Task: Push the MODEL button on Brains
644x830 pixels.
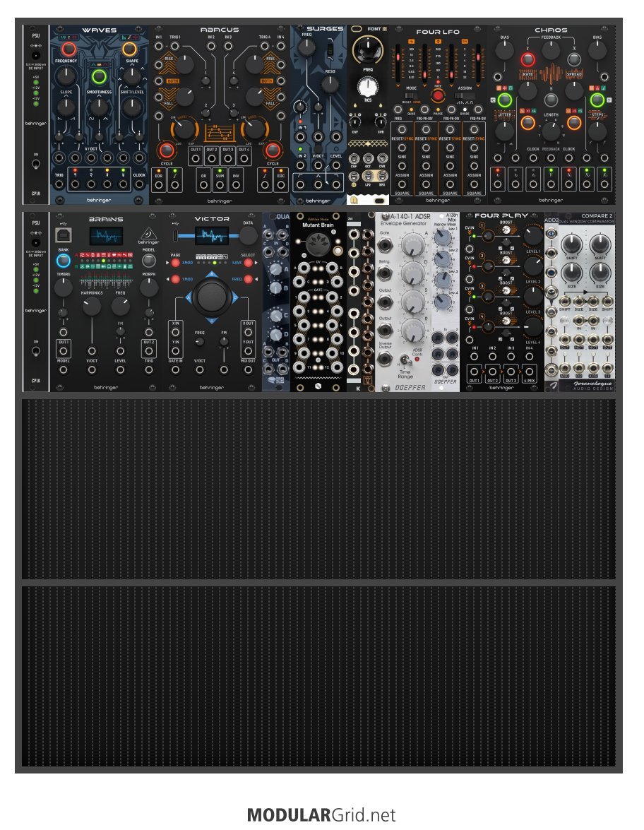Action: click(149, 261)
